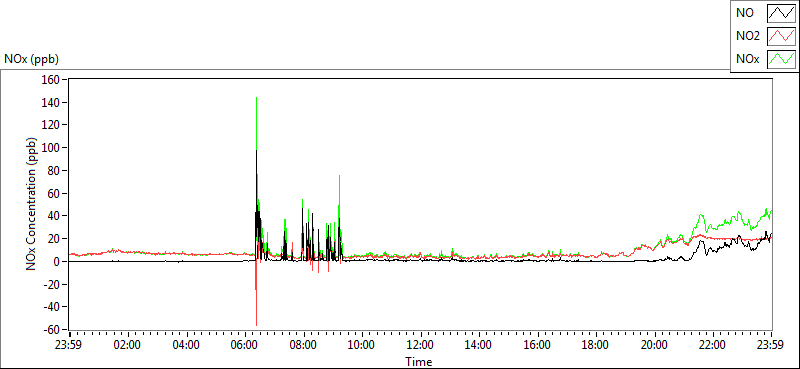Click the 04:00 time axis label
The image size is (800, 369).
186,344
